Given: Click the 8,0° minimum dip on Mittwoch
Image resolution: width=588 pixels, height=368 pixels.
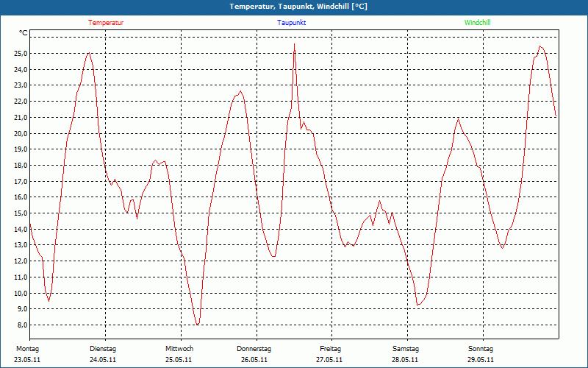Looking at the screenshot, I should pos(198,324).
